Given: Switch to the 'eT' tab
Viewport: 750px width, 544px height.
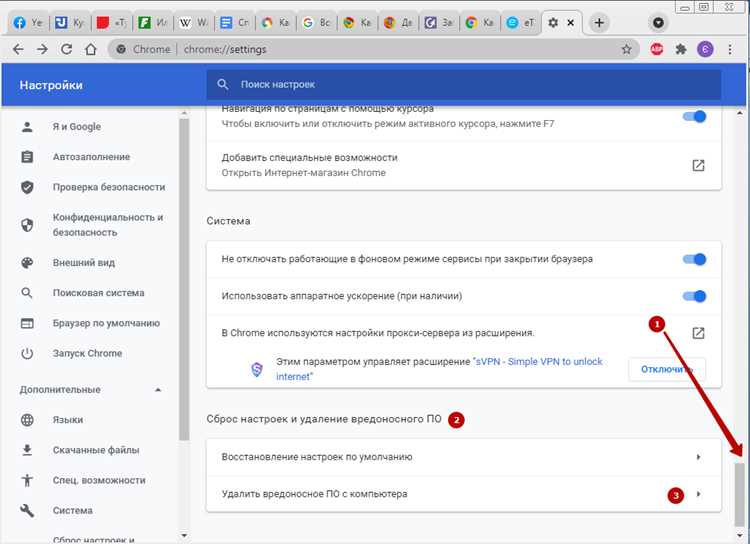Looking at the screenshot, I should (520, 22).
